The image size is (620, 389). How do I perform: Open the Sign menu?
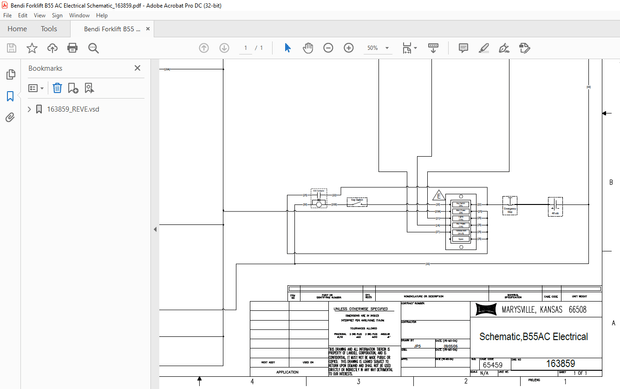[x=57, y=15]
